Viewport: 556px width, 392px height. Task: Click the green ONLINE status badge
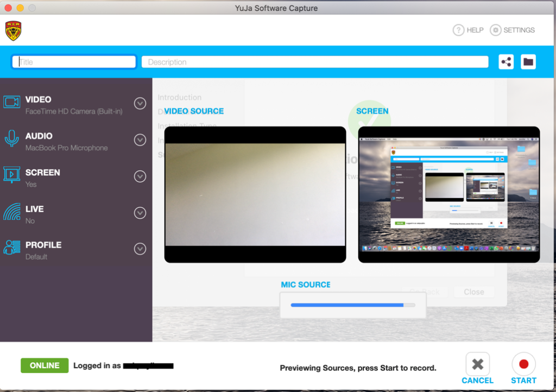point(45,365)
